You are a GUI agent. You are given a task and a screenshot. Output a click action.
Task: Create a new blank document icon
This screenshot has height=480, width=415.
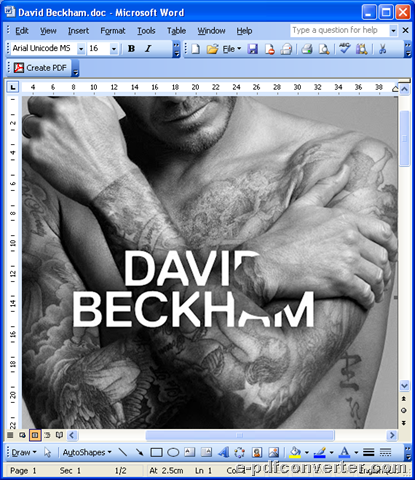tap(196, 49)
